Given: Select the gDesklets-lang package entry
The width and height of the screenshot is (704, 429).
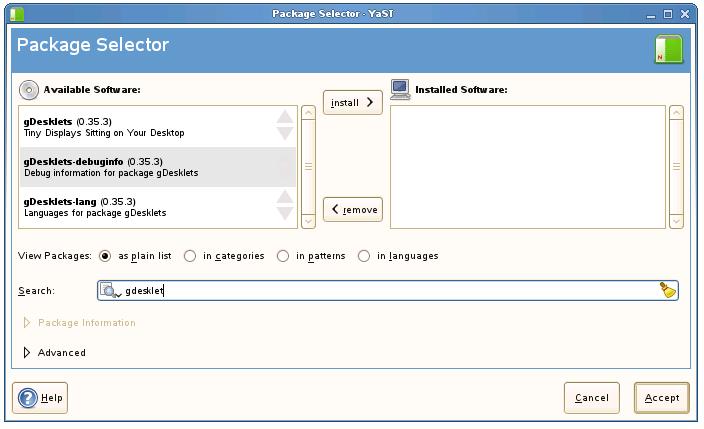Looking at the screenshot, I should (158, 207).
